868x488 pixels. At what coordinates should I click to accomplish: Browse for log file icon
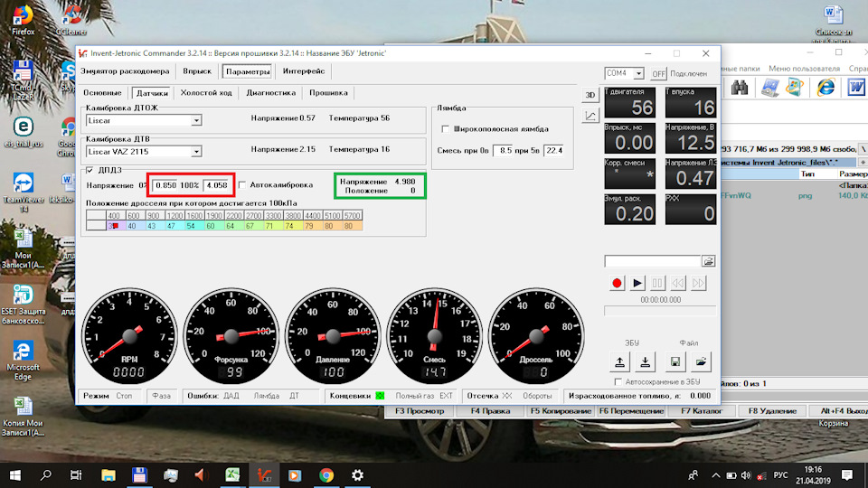point(708,261)
